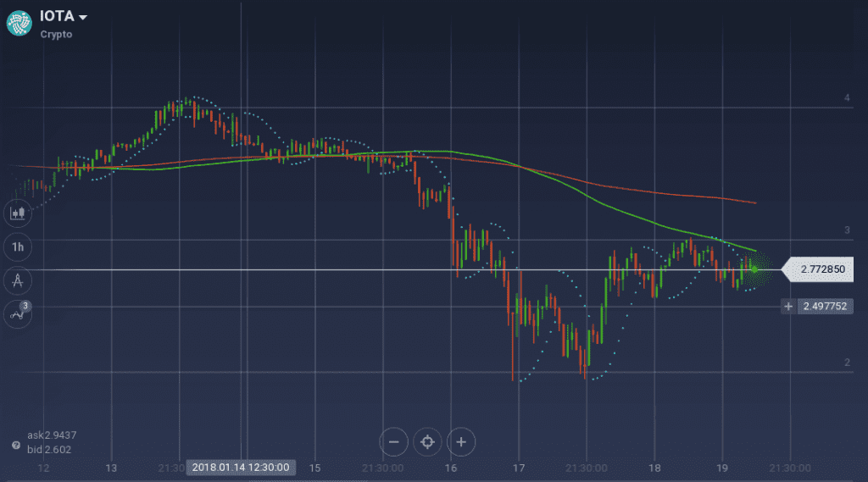Image resolution: width=868 pixels, height=482 pixels.
Task: Select the current price label 2.772850
Action: [822, 269]
